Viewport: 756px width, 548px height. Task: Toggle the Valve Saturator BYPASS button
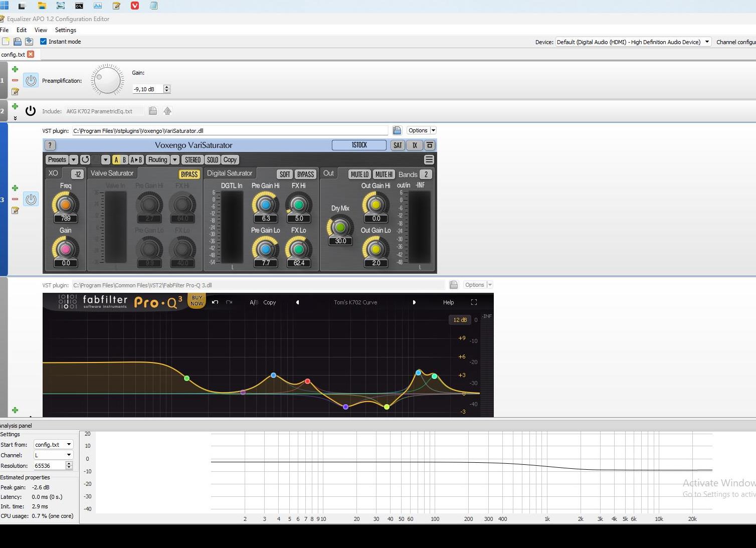tap(189, 174)
